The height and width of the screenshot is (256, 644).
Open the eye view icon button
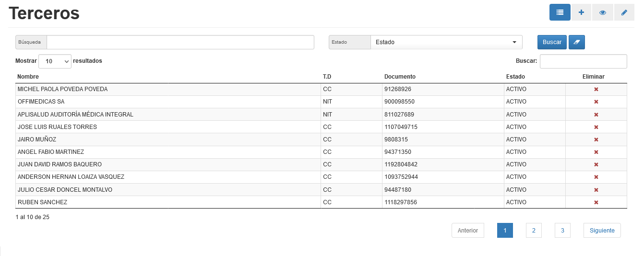[x=603, y=12]
